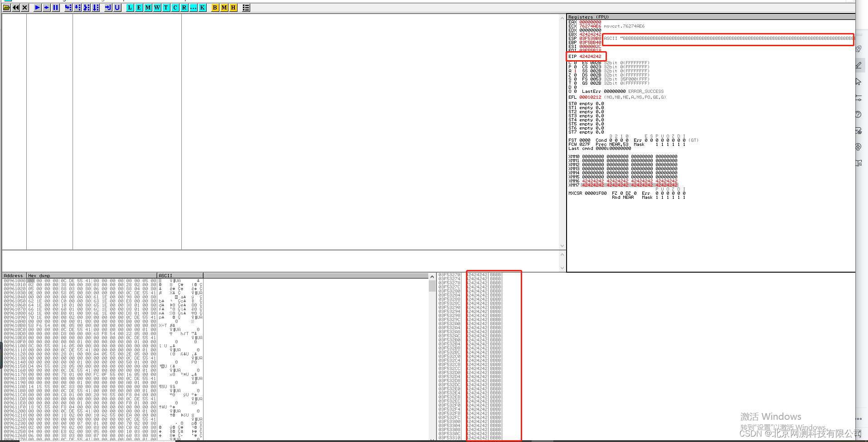Viewport: 868px width, 442px height.
Task: Open debugger options list icon
Action: coord(246,8)
